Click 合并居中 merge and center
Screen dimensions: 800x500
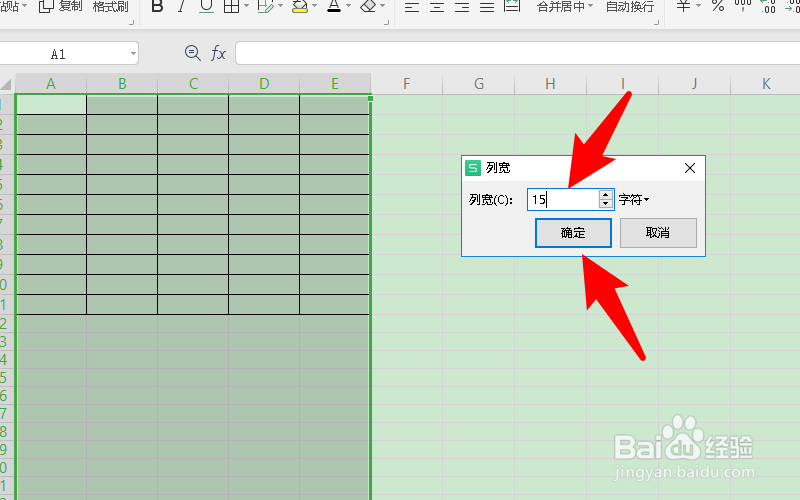[561, 7]
